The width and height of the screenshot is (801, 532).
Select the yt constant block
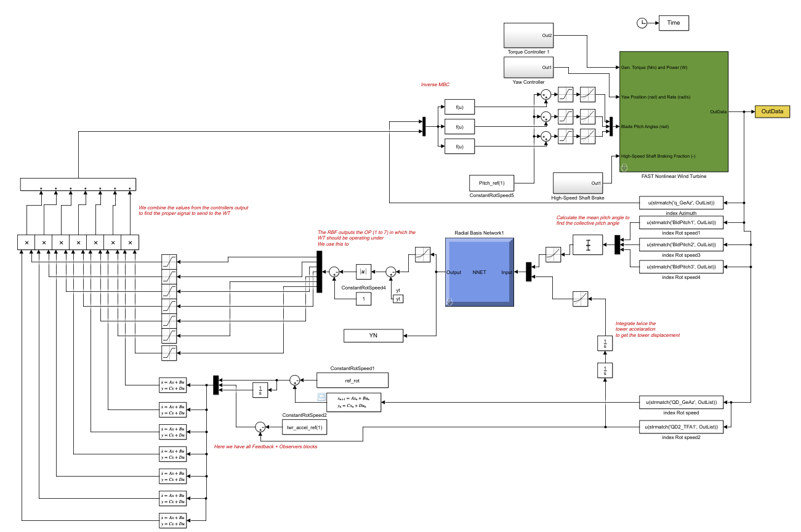click(x=398, y=299)
